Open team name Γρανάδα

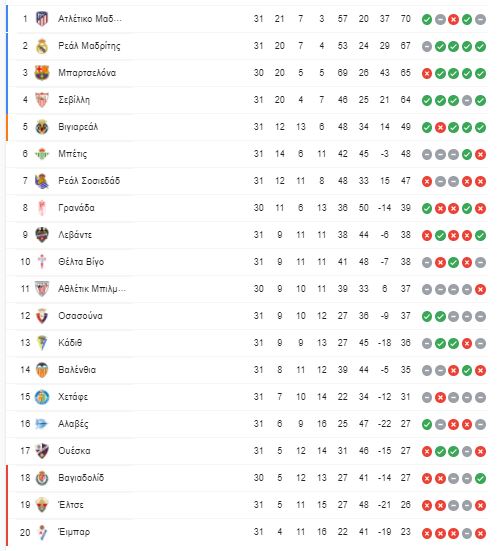coord(76,208)
